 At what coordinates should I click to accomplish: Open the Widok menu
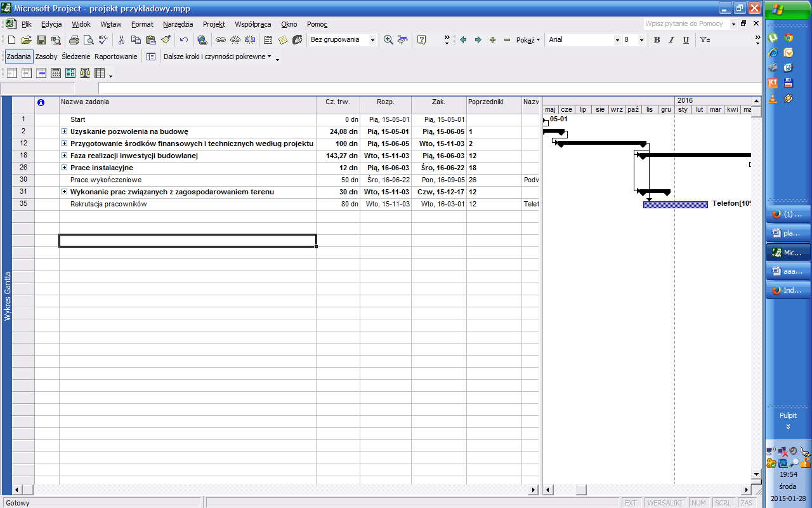[x=81, y=24]
